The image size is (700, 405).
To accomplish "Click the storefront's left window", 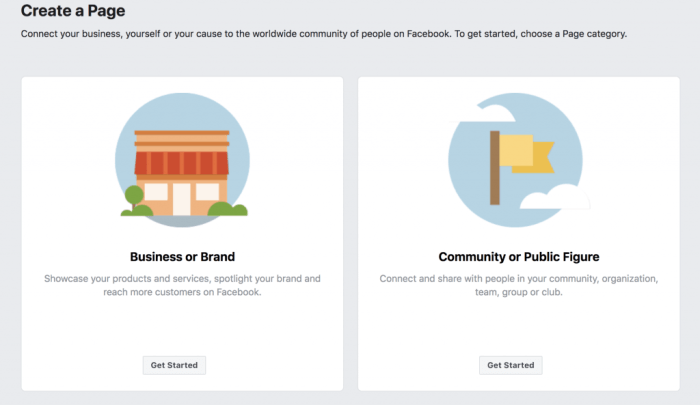I will tap(157, 192).
